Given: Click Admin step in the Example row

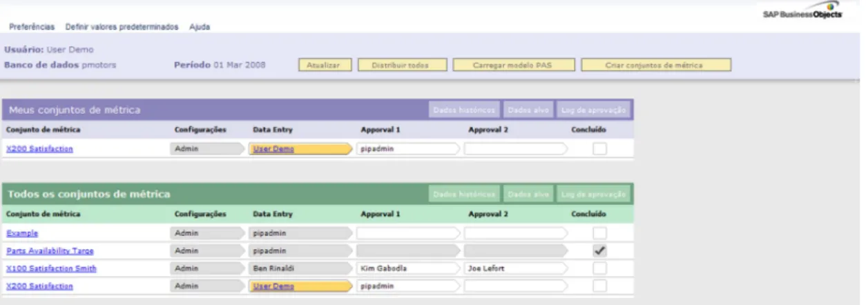Looking at the screenshot, I should (x=208, y=234).
